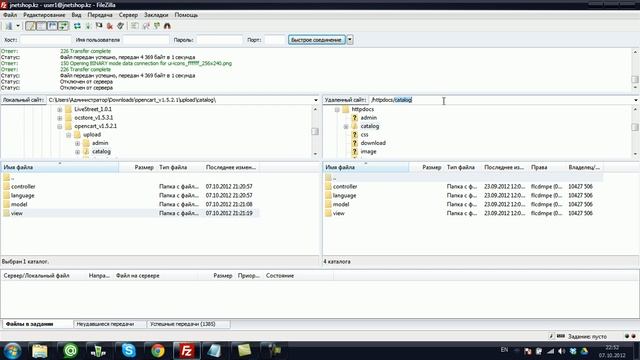Expand the ocstore_v1.5.3.1 tree node
This screenshot has height=360, width=640.
tap(60, 118)
